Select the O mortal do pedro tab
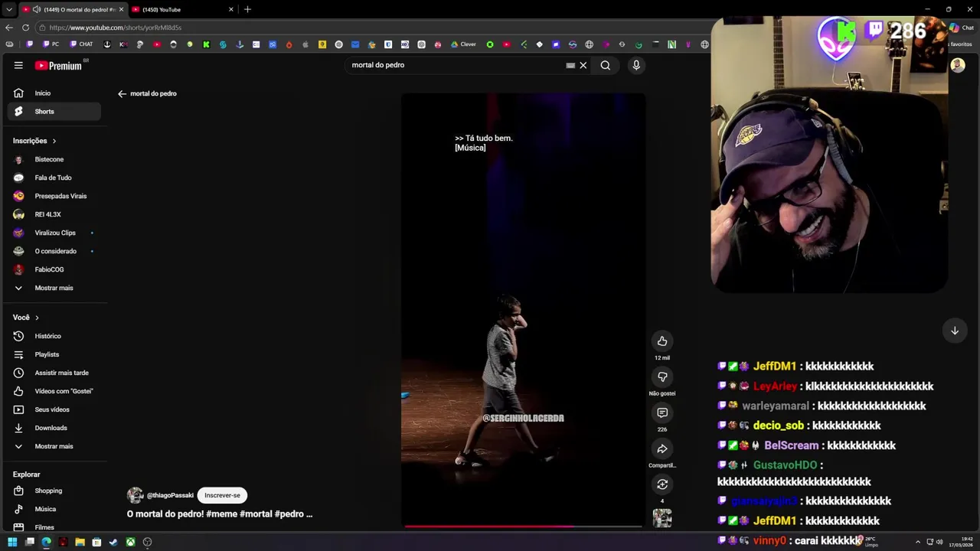 pyautogui.click(x=72, y=9)
